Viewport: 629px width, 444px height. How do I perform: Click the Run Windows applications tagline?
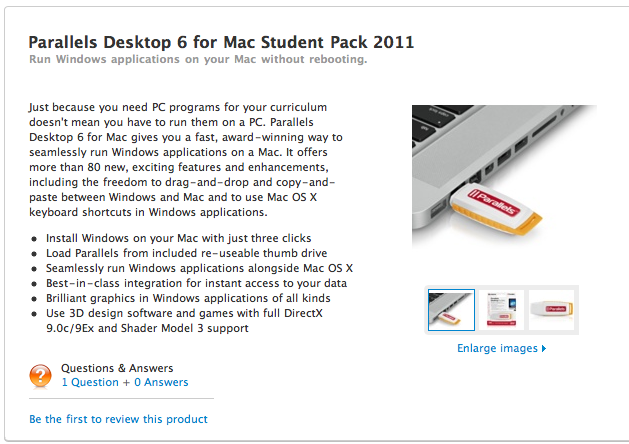(x=198, y=60)
